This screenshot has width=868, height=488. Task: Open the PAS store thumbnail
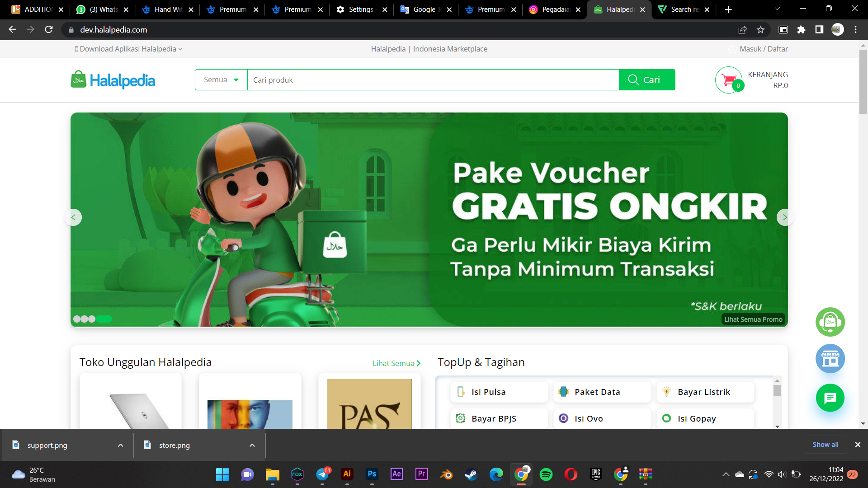pyautogui.click(x=369, y=402)
